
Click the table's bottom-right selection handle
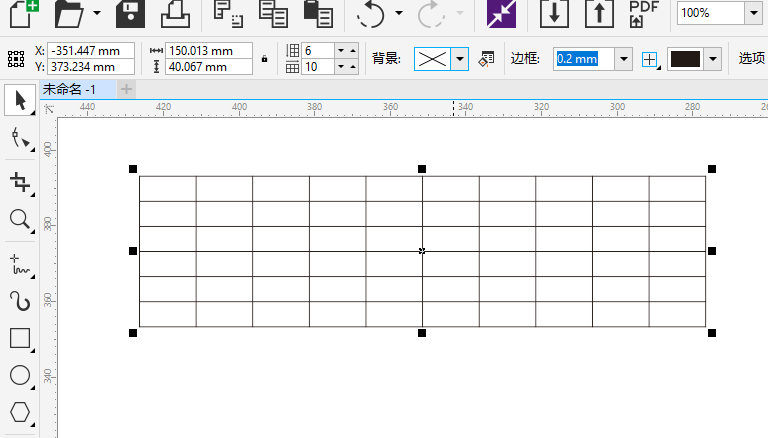(712, 333)
